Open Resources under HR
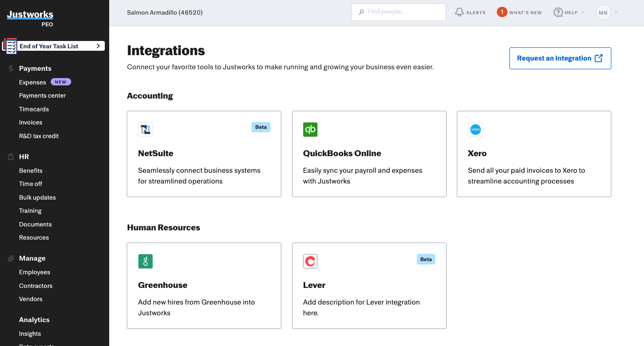The image size is (644, 346). (34, 238)
